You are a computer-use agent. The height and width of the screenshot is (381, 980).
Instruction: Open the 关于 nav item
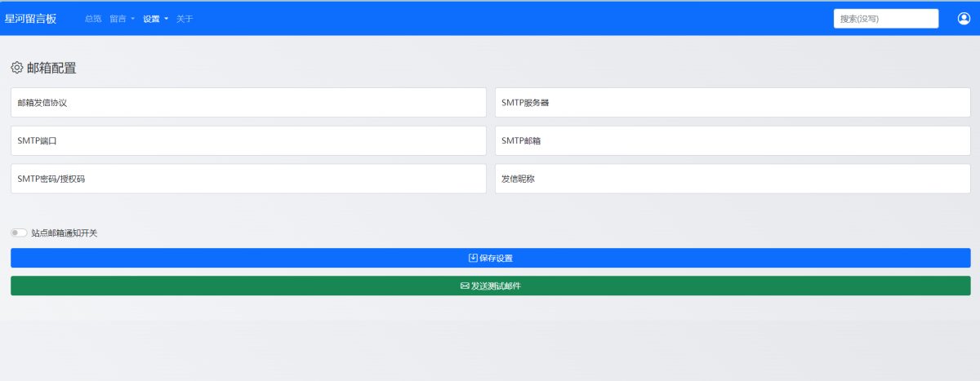(185, 19)
